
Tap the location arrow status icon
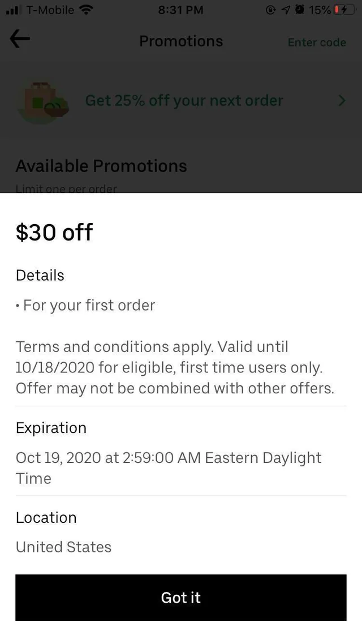click(287, 9)
